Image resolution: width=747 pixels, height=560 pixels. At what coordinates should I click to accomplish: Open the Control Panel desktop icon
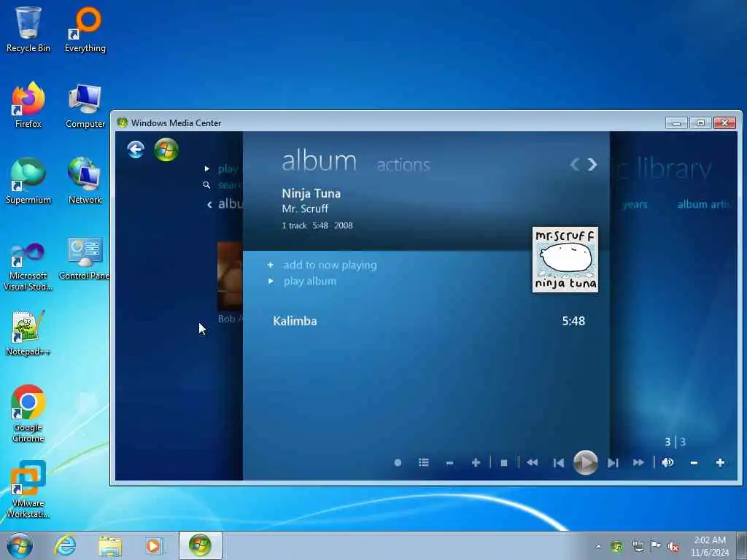pos(85,259)
